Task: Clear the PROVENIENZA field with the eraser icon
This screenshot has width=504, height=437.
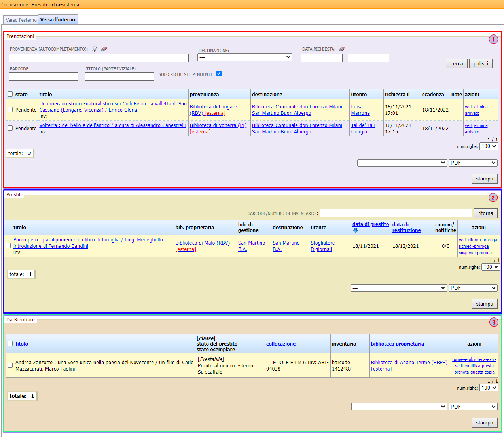Action: coord(104,49)
